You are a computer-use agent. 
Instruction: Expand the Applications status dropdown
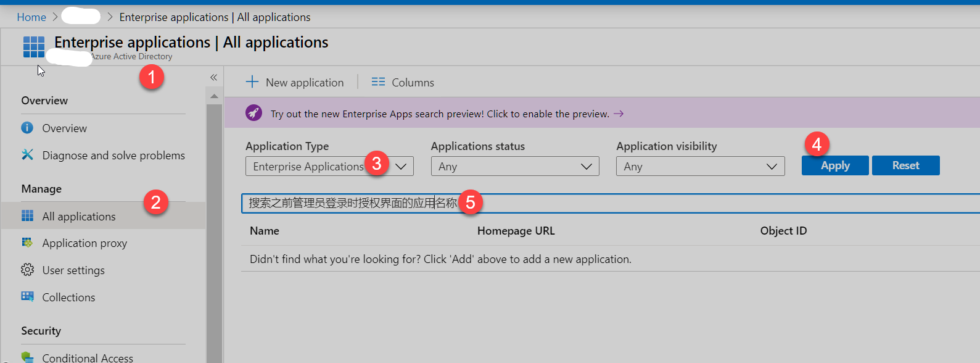514,166
